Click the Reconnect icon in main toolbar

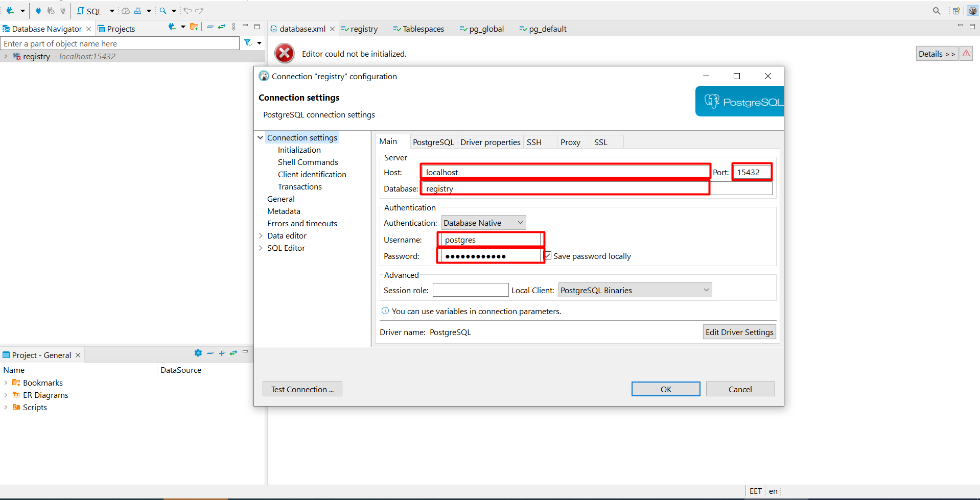51,11
